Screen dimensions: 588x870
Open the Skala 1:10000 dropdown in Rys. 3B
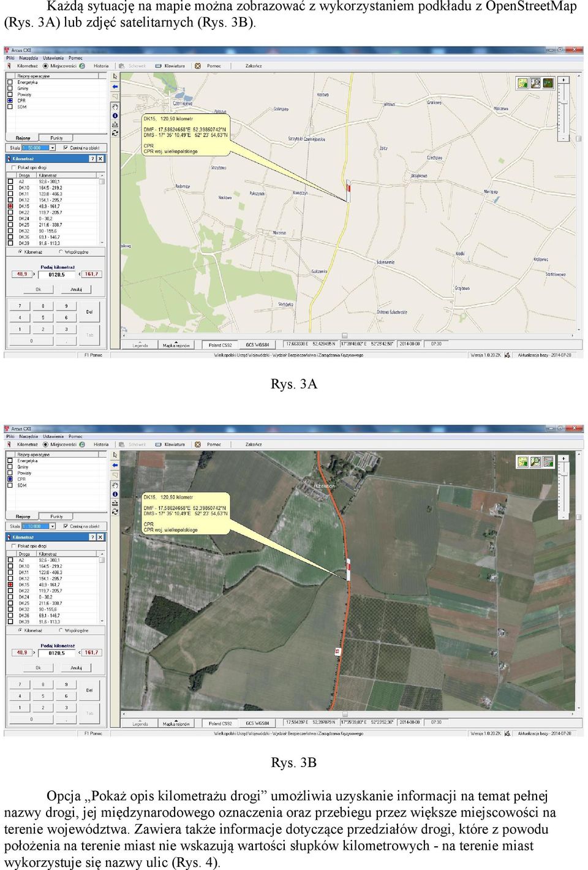(53, 526)
